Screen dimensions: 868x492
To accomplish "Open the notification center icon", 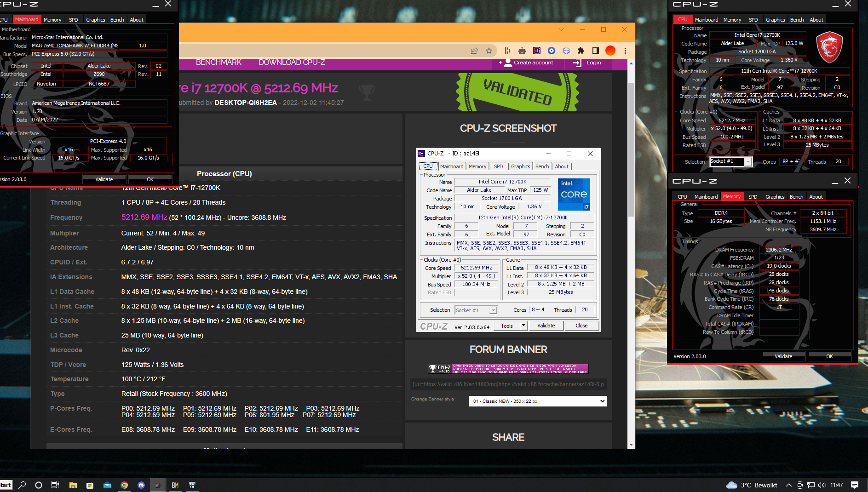I will [x=855, y=485].
